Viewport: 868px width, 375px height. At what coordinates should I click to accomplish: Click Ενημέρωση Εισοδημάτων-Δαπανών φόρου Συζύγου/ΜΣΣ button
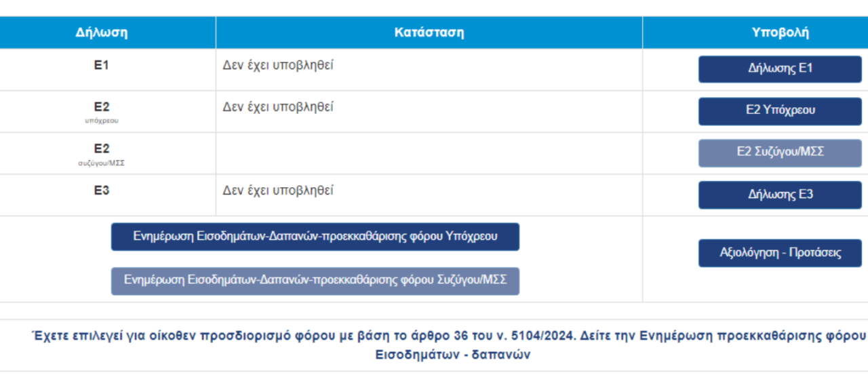315,280
